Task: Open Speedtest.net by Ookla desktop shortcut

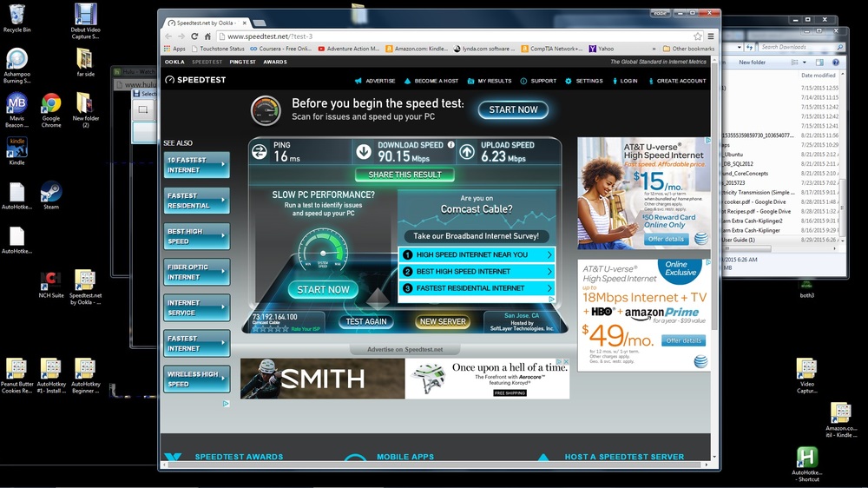Action: tap(85, 287)
